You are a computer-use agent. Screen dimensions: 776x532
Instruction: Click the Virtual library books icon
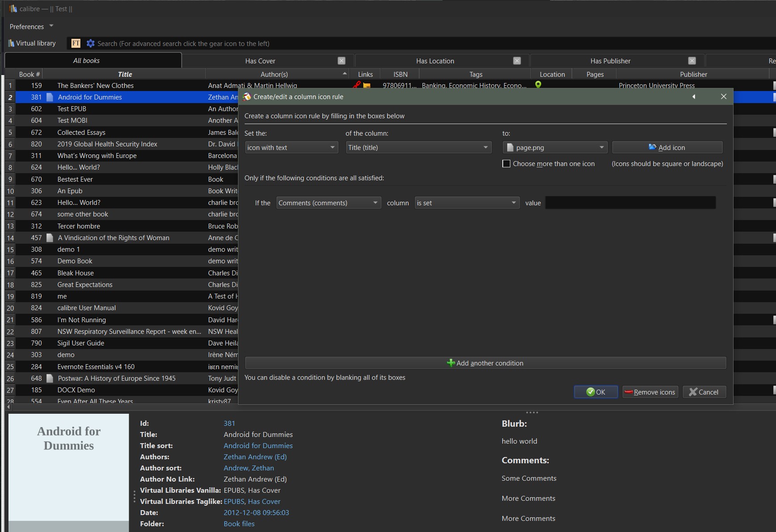pos(11,43)
